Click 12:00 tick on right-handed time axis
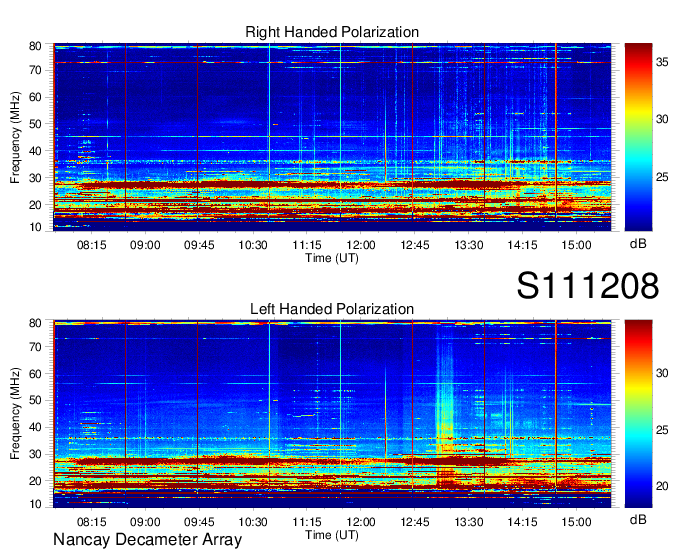680x552 pixels. [361, 245]
